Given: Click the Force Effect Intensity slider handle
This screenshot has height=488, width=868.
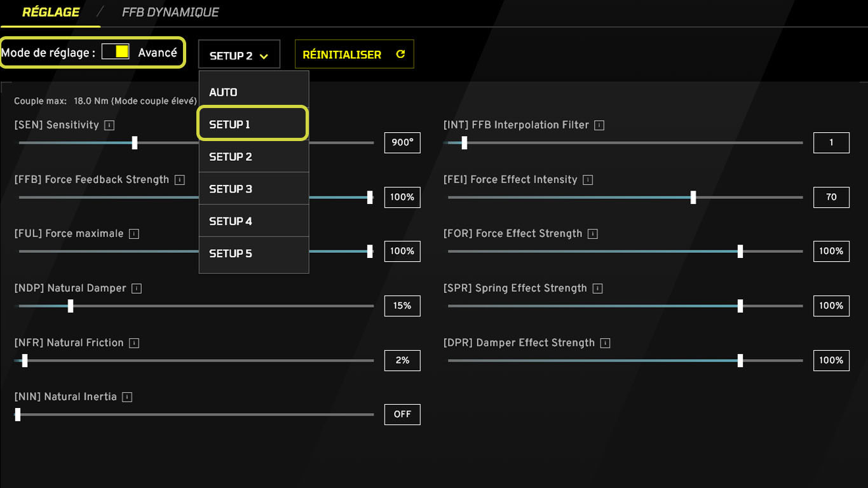Looking at the screenshot, I should tap(693, 197).
